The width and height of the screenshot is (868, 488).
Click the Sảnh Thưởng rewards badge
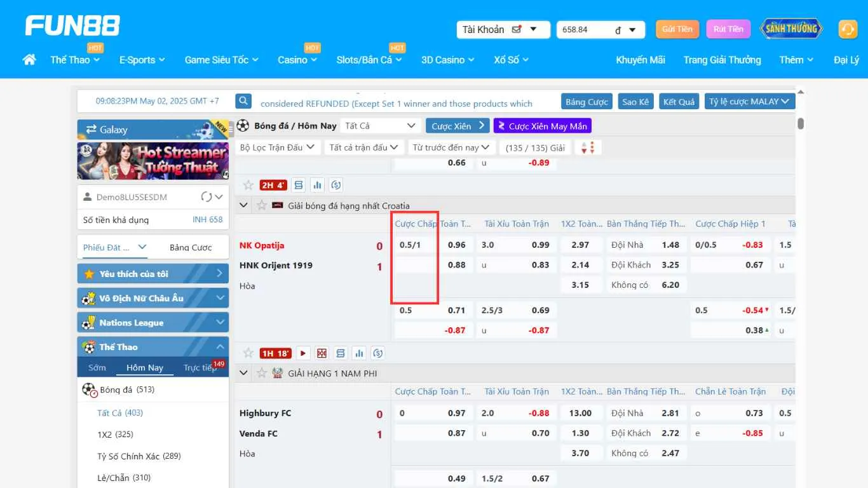[x=791, y=29]
